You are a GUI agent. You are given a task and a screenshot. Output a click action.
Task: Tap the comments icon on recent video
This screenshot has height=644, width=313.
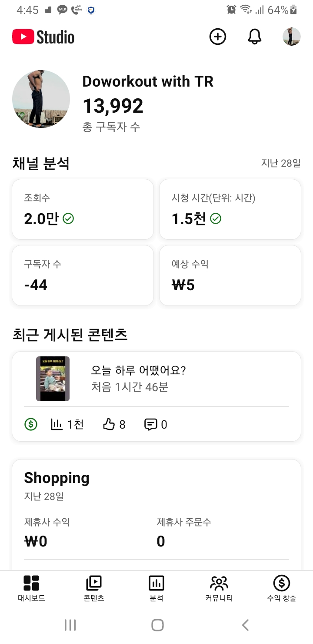point(150,424)
